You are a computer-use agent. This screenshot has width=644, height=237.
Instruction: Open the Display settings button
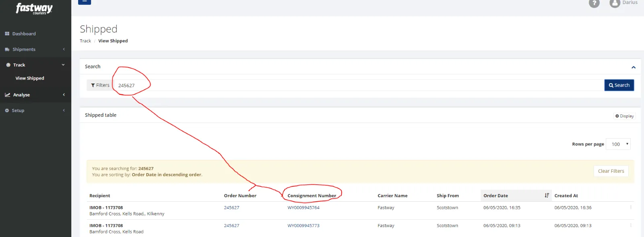pos(624,116)
